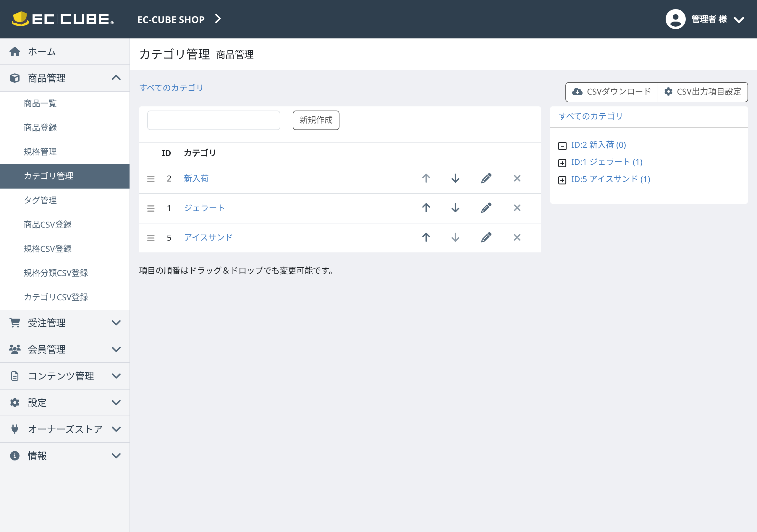
Task: Delete the ジェラート category
Action: (517, 208)
